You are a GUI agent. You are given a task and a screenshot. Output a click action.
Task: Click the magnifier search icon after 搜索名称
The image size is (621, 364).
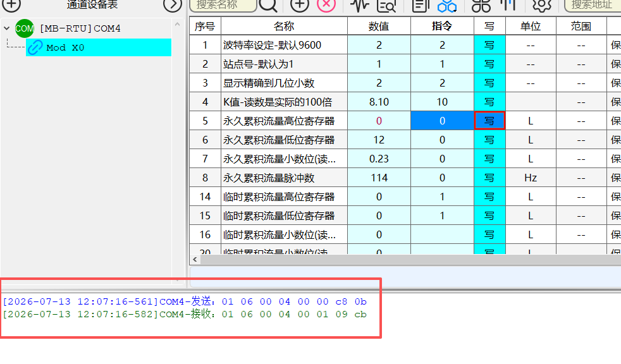coord(268,5)
